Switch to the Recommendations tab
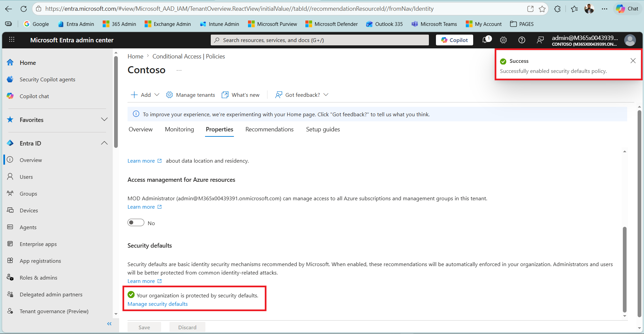The image size is (644, 334). [269, 129]
